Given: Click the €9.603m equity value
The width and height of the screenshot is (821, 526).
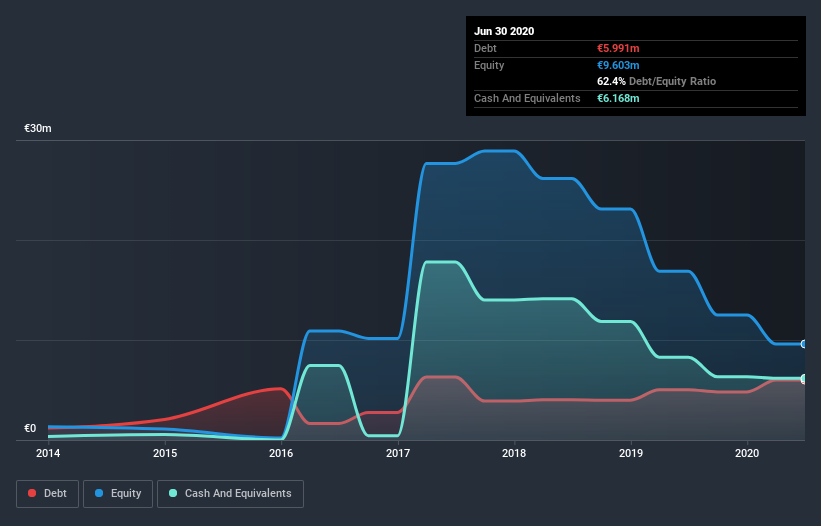Looking at the screenshot, I should pyautogui.click(x=618, y=65).
